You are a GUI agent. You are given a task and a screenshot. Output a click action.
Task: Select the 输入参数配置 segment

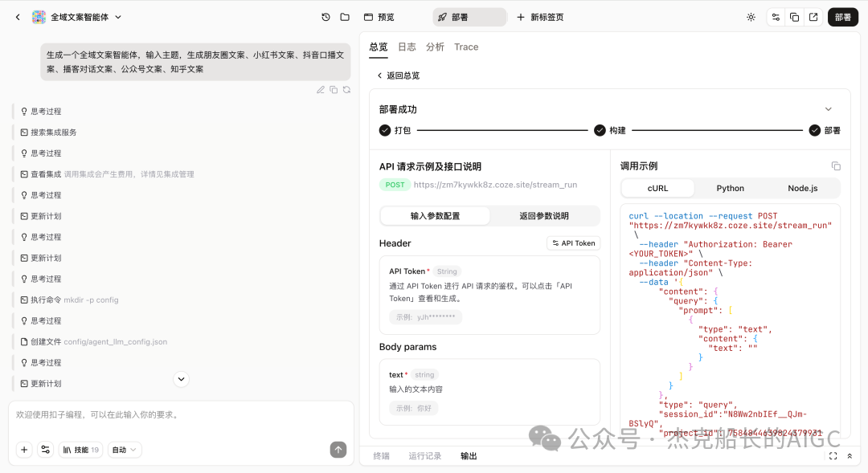tap(435, 216)
